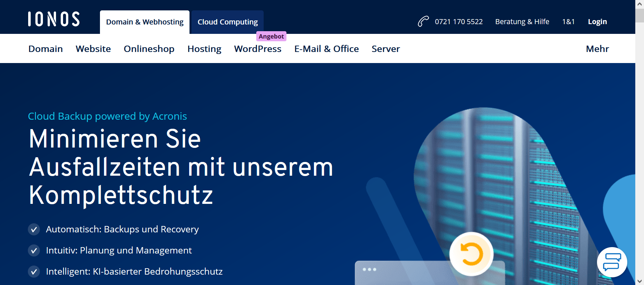This screenshot has width=644, height=285.
Task: Click the scrollbar down arrow
Action: tap(639, 281)
